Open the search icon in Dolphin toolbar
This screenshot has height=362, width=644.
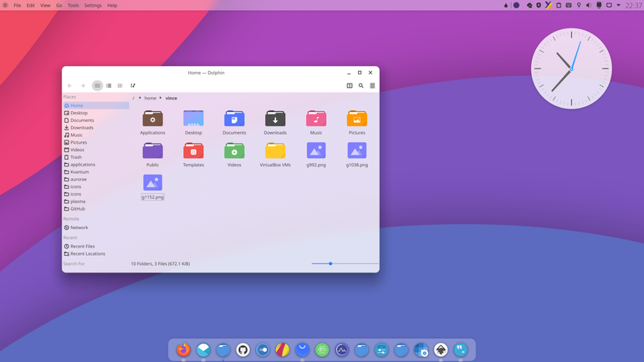point(361,86)
